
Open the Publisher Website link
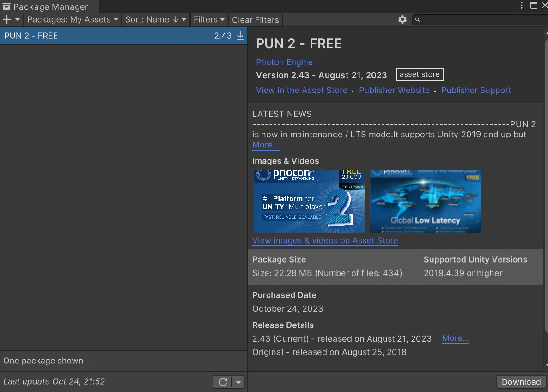(394, 90)
